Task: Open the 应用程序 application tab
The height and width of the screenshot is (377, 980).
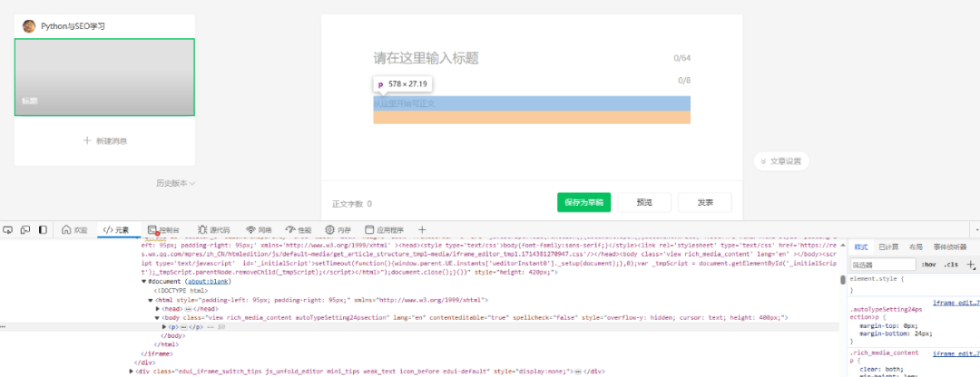Action: tap(385, 229)
